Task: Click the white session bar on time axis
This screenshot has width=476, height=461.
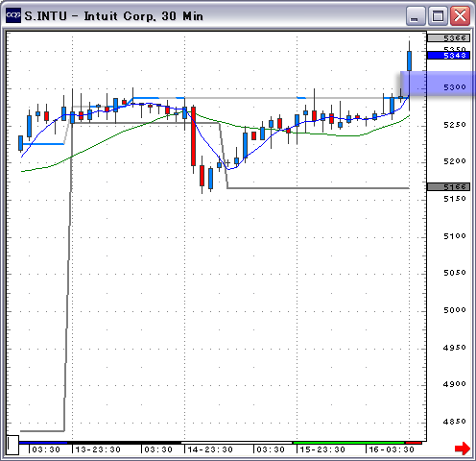Action: [237, 443]
